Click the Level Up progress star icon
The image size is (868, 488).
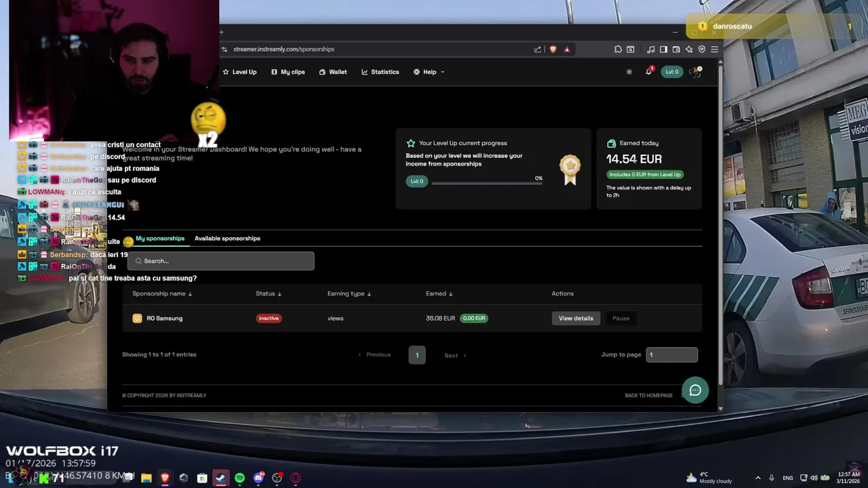tap(410, 144)
